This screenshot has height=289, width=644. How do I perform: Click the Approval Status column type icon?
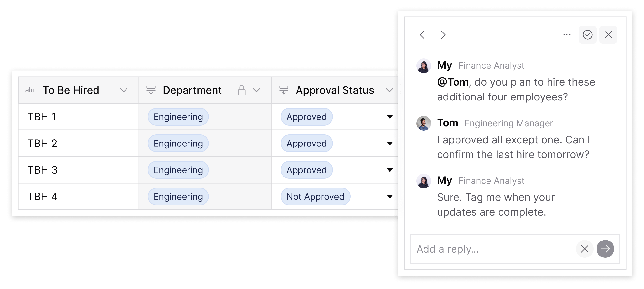(x=284, y=90)
